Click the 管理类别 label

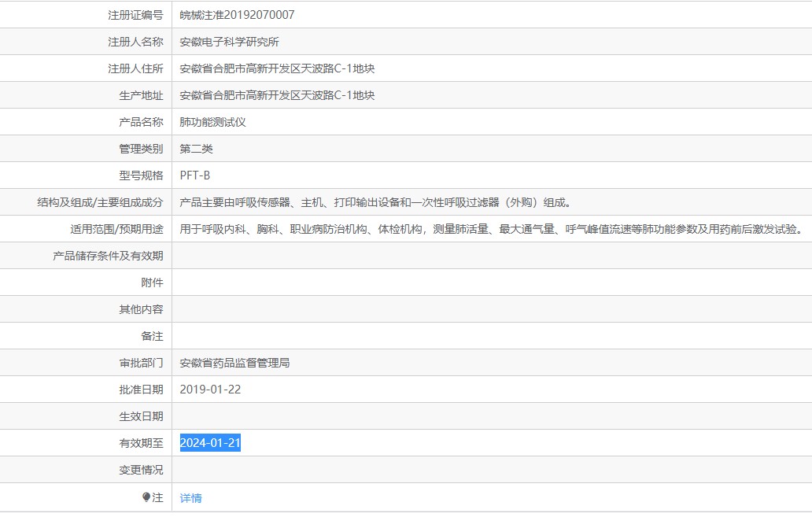142,149
